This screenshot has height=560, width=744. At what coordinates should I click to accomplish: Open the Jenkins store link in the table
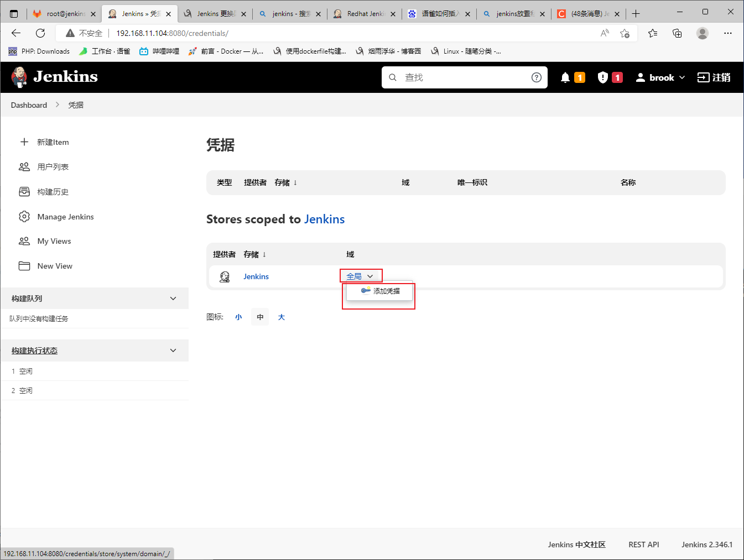[x=256, y=276]
